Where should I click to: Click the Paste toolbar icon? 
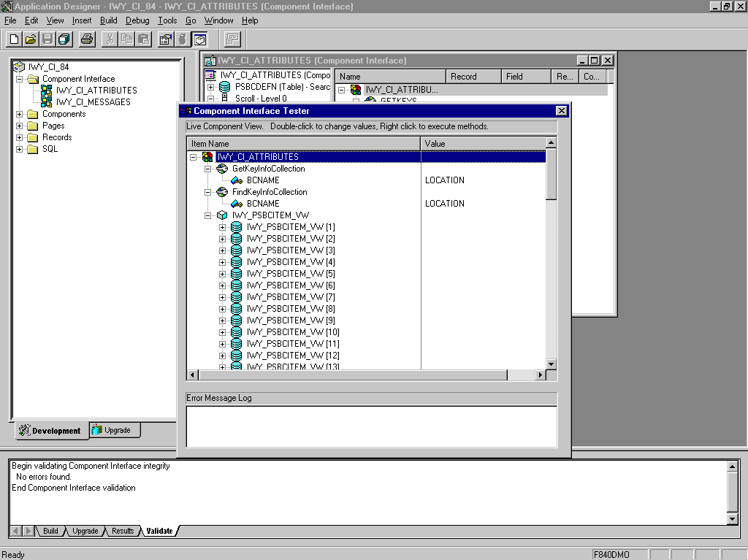coord(143,39)
